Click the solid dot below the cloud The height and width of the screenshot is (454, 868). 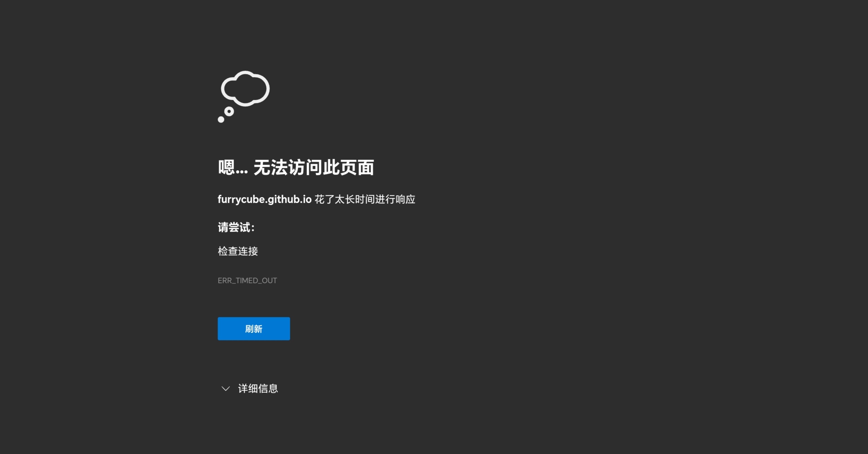(221, 119)
